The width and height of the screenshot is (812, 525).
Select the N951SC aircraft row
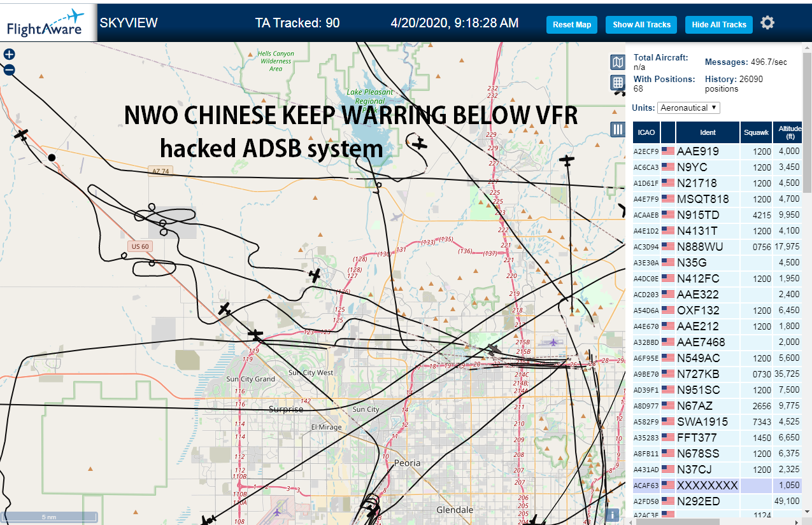717,390
